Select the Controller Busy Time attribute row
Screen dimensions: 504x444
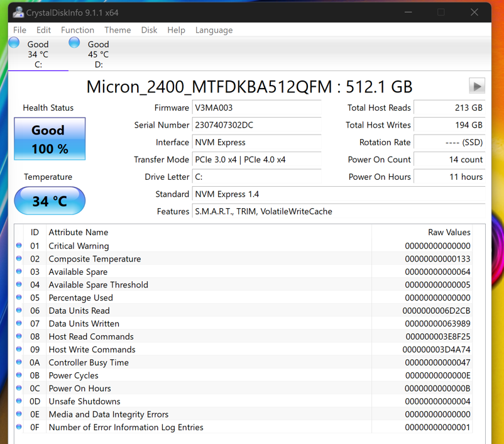pos(244,362)
